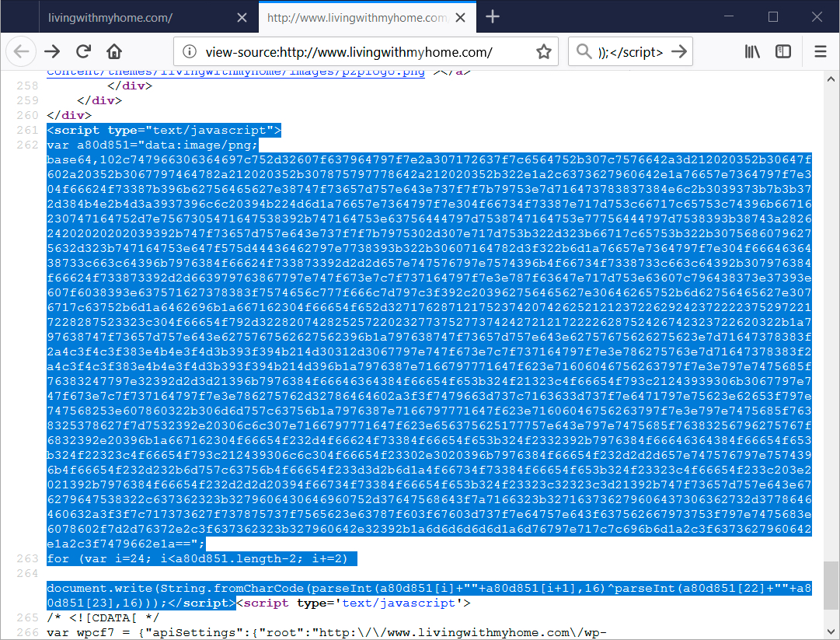840x640 pixels.
Task: Close the view-source tab
Action: [x=460, y=18]
